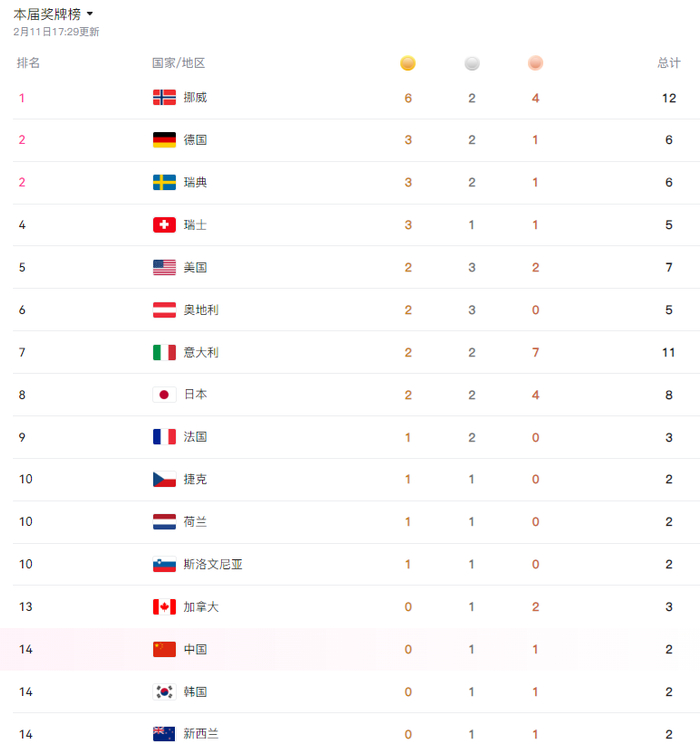The width and height of the screenshot is (700, 753).
Task: Click the silver medal column icon
Action: 472,64
